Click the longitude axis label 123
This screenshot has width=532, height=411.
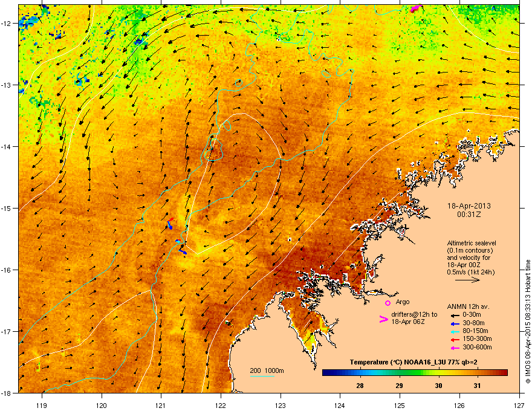coord(281,405)
